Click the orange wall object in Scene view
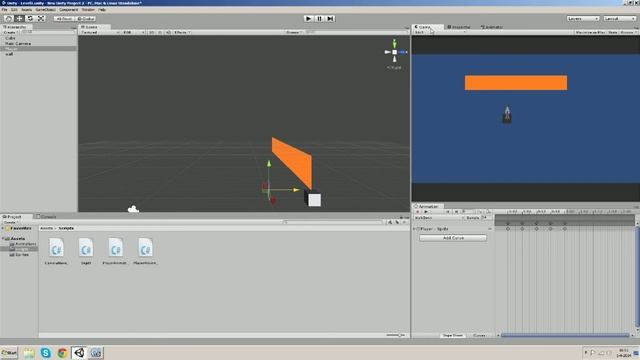Image resolution: width=640 pixels, height=360 pixels. click(293, 162)
